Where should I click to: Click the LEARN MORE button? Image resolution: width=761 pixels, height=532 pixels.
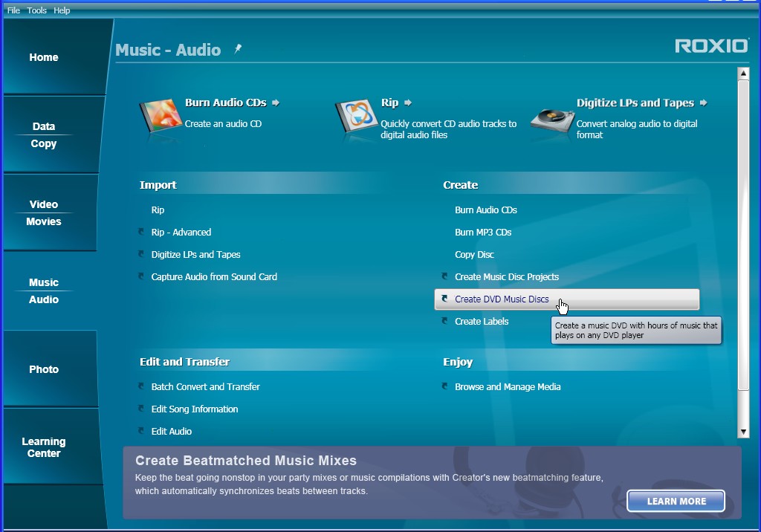(x=676, y=501)
